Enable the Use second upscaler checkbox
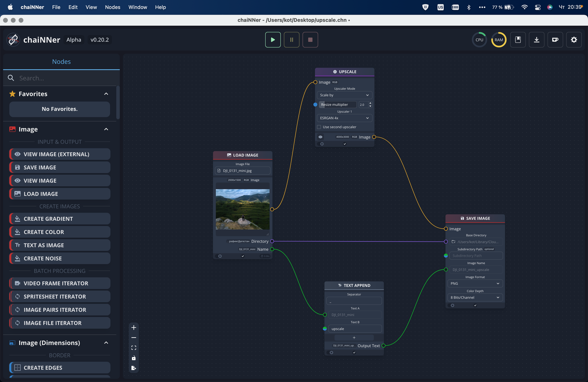 coord(319,127)
